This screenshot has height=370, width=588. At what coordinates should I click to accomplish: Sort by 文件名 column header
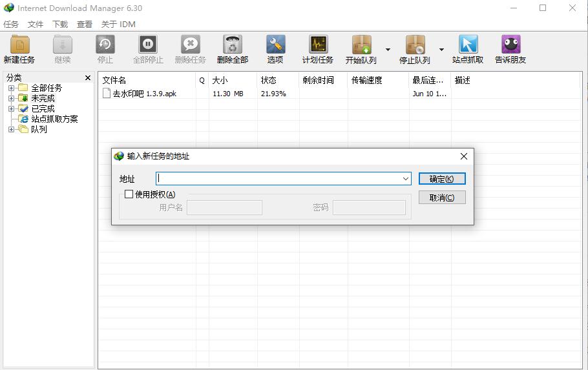coord(147,80)
